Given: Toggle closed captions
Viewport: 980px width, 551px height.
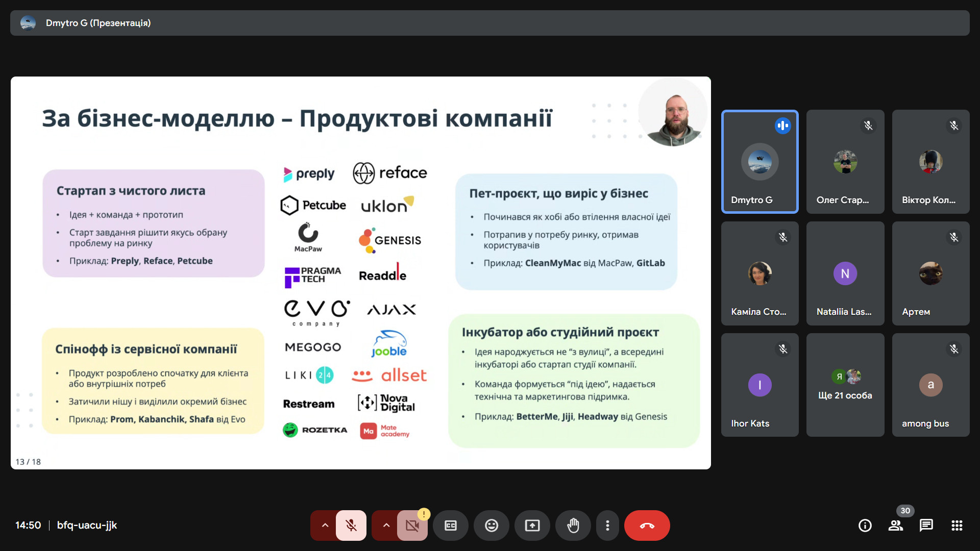Looking at the screenshot, I should (x=451, y=525).
